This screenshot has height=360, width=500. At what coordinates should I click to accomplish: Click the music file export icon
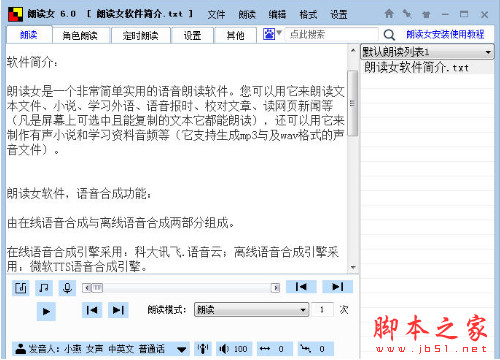tap(21, 288)
